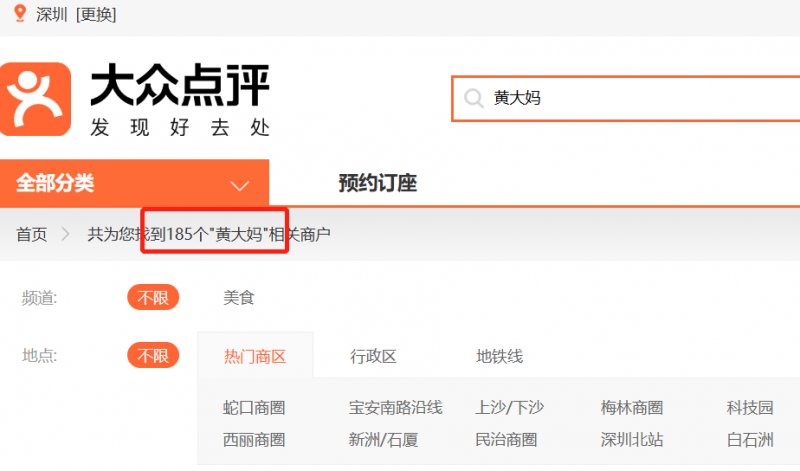Viewport: 800px width, 471px height.
Task: Filter by 上沙/下沙 area
Action: click(510, 408)
